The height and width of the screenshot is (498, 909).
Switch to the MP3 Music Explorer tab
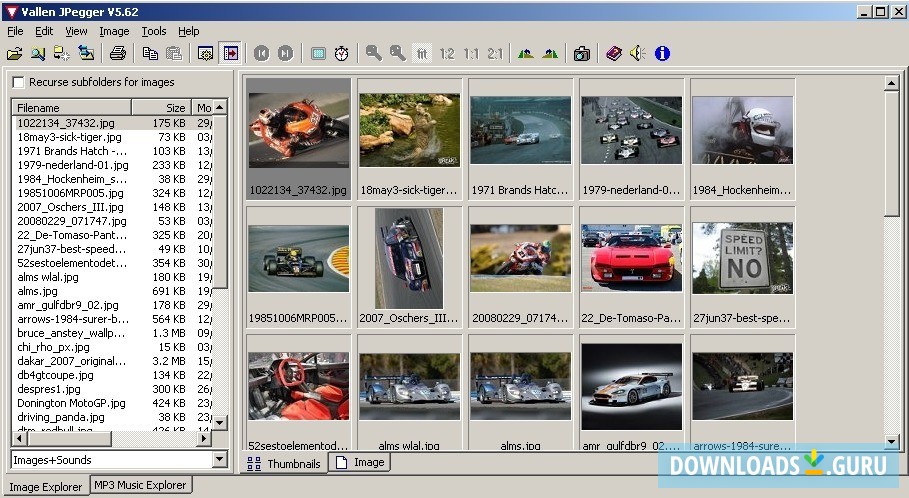coord(140,485)
